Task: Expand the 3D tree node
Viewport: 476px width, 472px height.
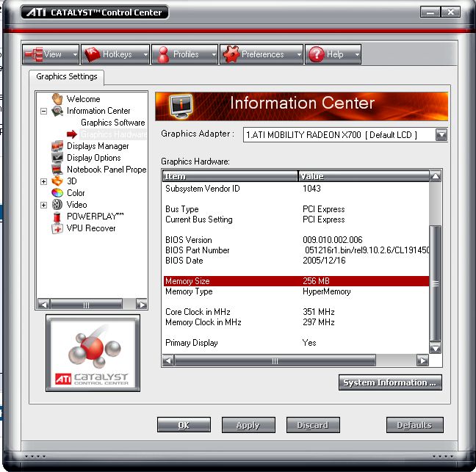Action: [x=44, y=181]
